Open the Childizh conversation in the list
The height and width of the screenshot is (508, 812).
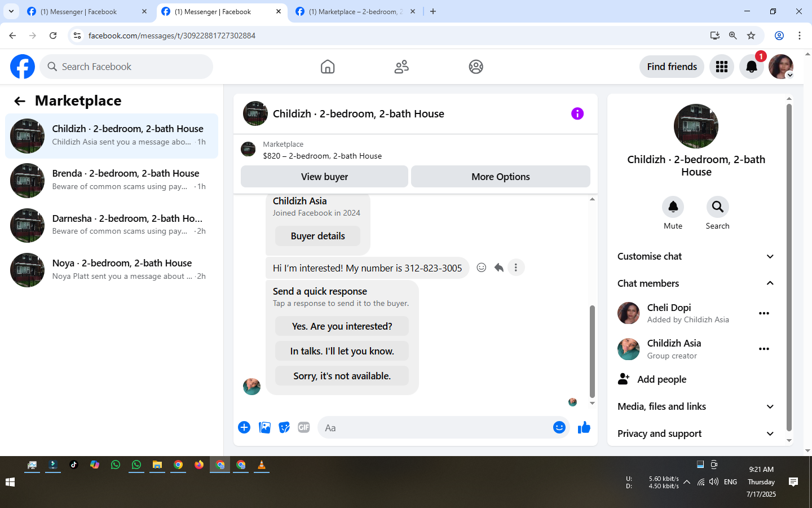pos(112,136)
